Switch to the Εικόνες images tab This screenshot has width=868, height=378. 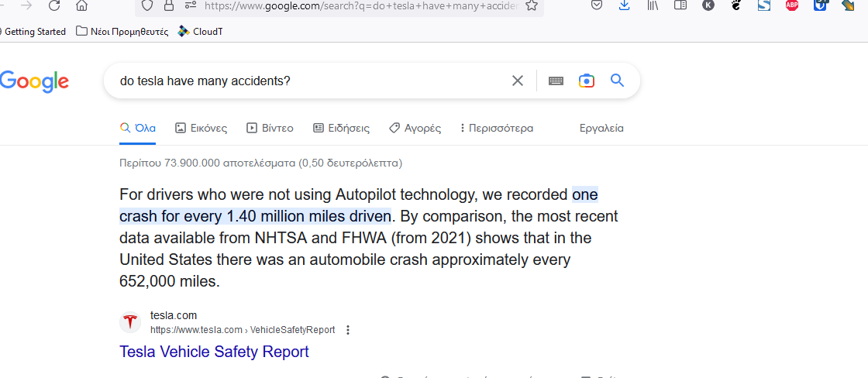(201, 129)
